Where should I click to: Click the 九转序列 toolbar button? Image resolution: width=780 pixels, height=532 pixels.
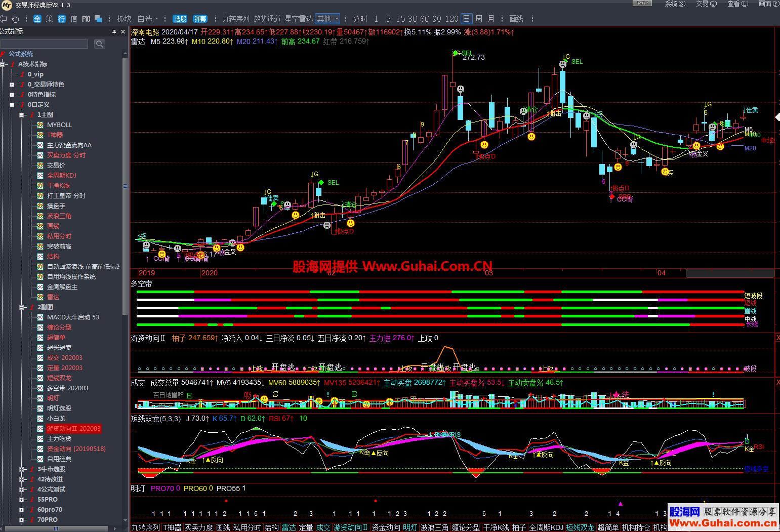(236, 19)
